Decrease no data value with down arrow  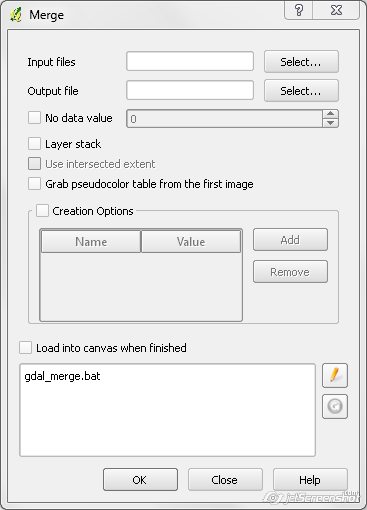coord(330,123)
